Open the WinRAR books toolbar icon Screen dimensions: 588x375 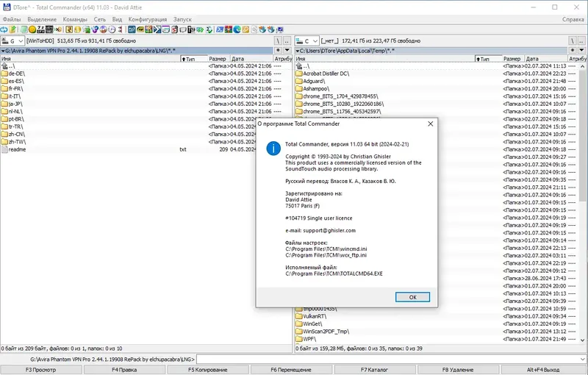pos(229,29)
